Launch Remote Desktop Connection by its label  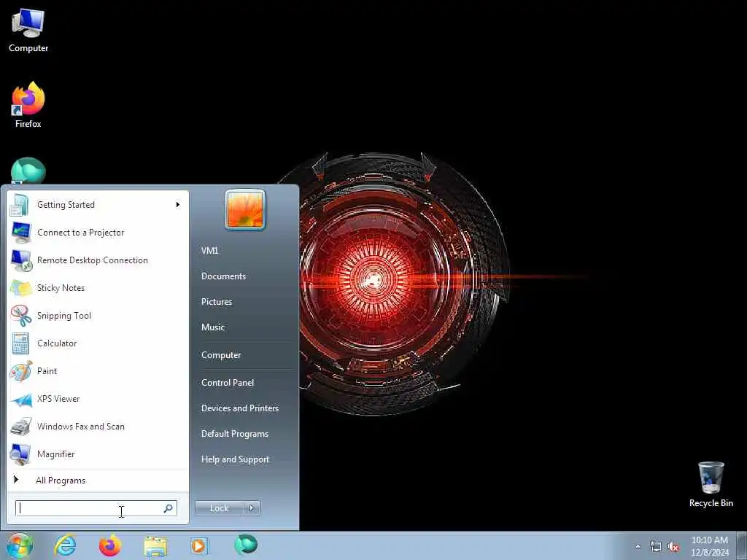pos(93,260)
